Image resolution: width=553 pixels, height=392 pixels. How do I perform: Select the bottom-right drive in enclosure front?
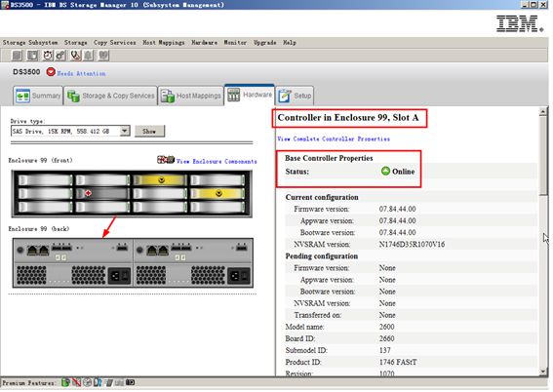[x=217, y=207]
